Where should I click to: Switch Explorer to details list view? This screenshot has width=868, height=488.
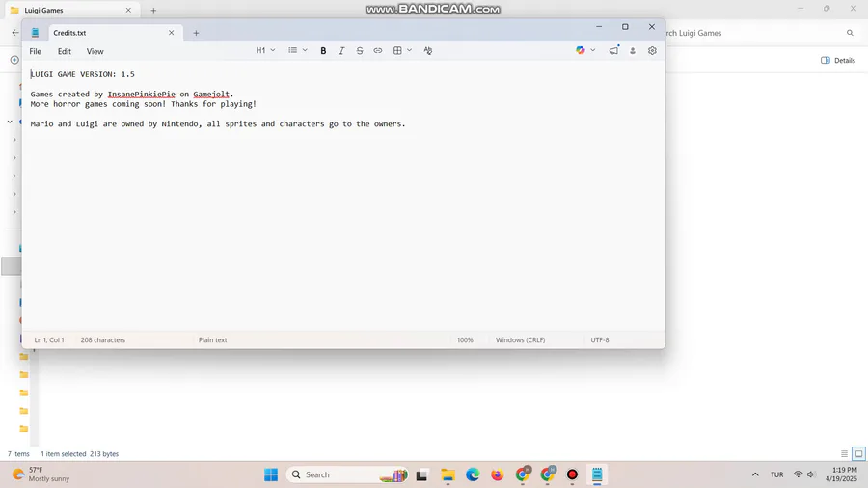[844, 453]
